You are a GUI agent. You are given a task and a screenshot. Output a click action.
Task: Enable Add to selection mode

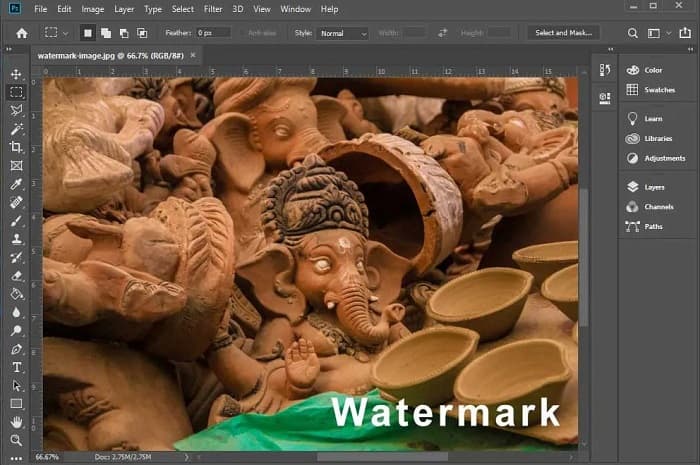click(105, 33)
